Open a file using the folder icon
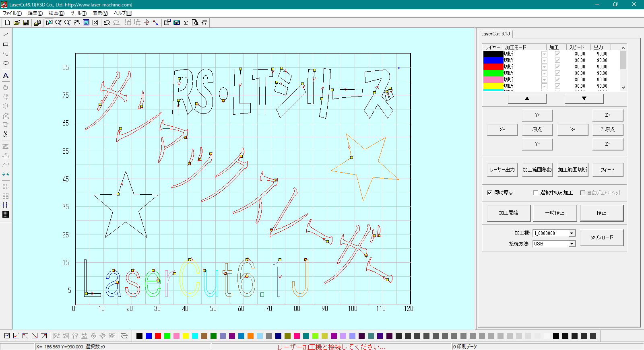The width and height of the screenshot is (644, 350). (17, 23)
